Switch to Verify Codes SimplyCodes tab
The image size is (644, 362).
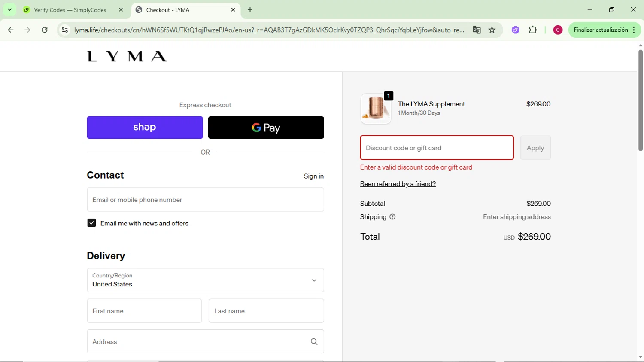70,10
